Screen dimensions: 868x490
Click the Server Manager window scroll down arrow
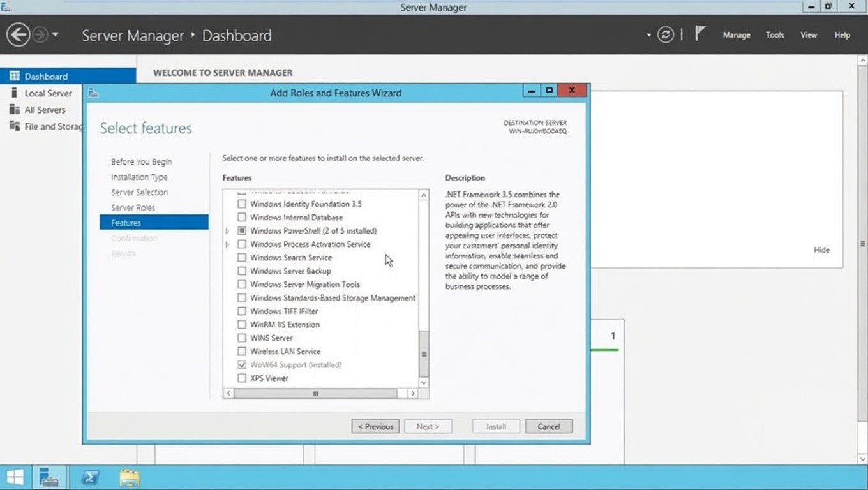click(862, 458)
